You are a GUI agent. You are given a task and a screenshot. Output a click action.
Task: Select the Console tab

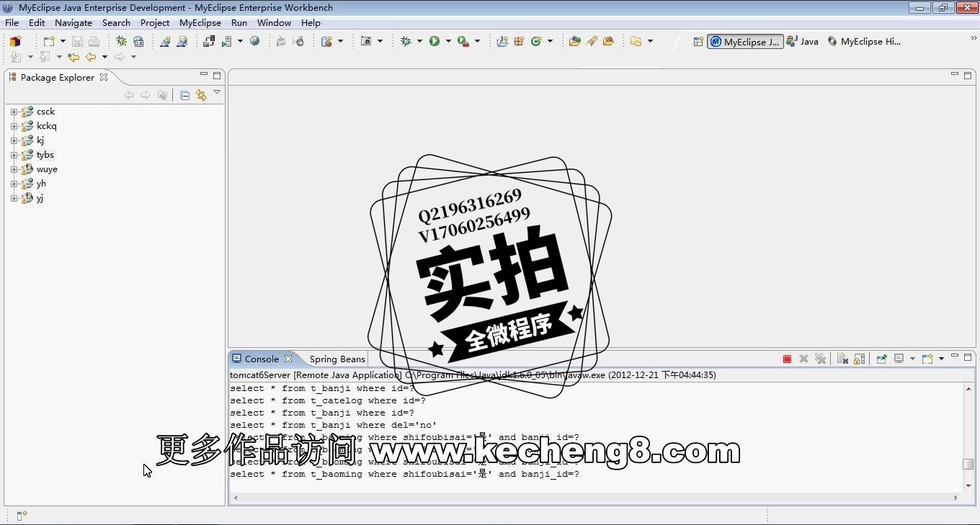262,359
